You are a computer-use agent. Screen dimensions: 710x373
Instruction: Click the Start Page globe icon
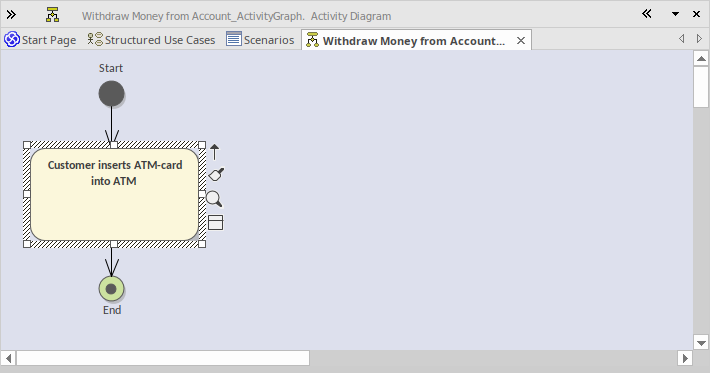tap(12, 39)
